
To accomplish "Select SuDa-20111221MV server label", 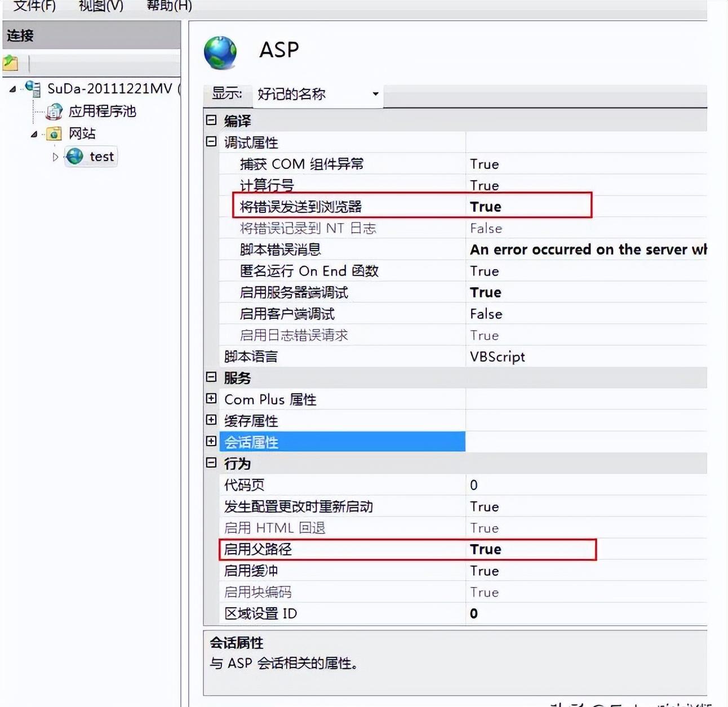I will [110, 88].
